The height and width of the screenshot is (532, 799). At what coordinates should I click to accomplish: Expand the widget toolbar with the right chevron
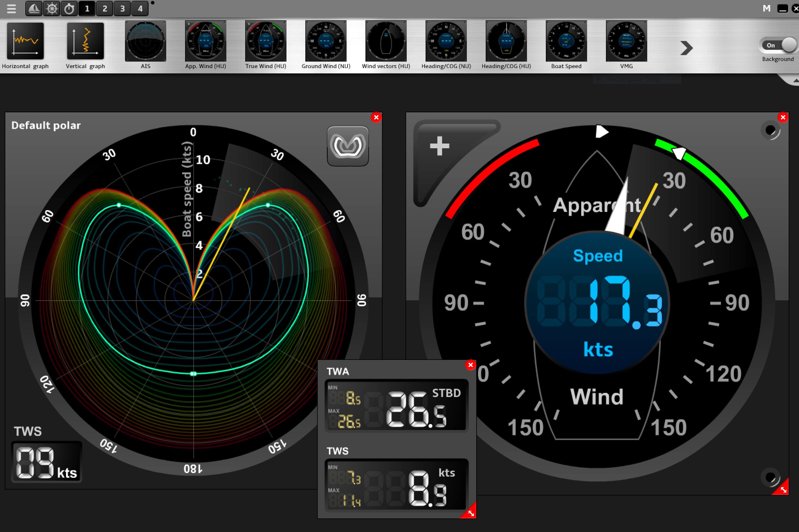687,47
